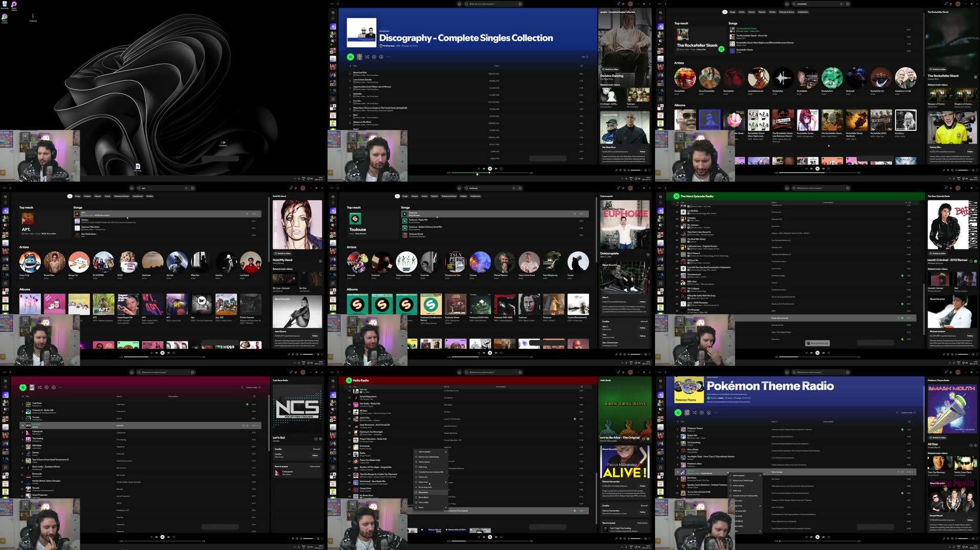The height and width of the screenshot is (550, 980).
Task: Open the queue panel icon
Action: 621,170
